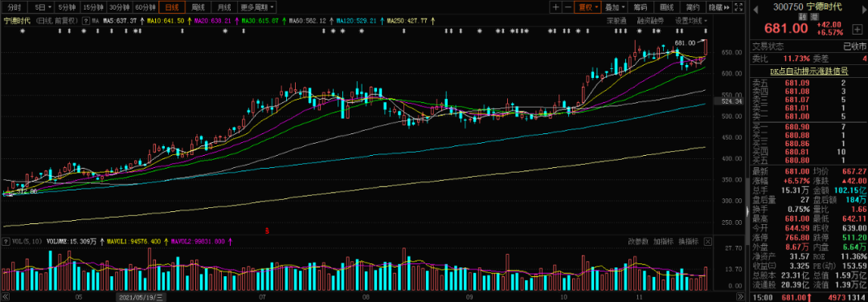The width and height of the screenshot is (868, 302).
Task: Toggle 画线 drawing tools mode
Action: coord(667,7)
